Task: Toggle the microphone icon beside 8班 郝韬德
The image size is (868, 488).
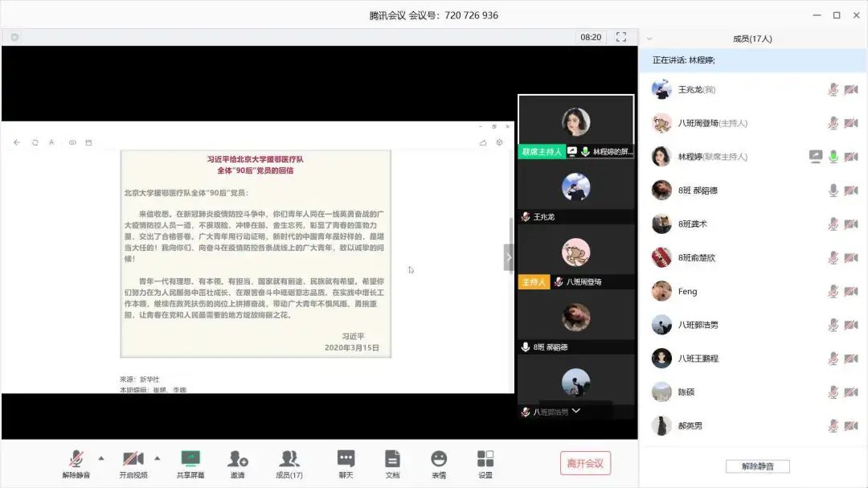Action: coord(833,191)
